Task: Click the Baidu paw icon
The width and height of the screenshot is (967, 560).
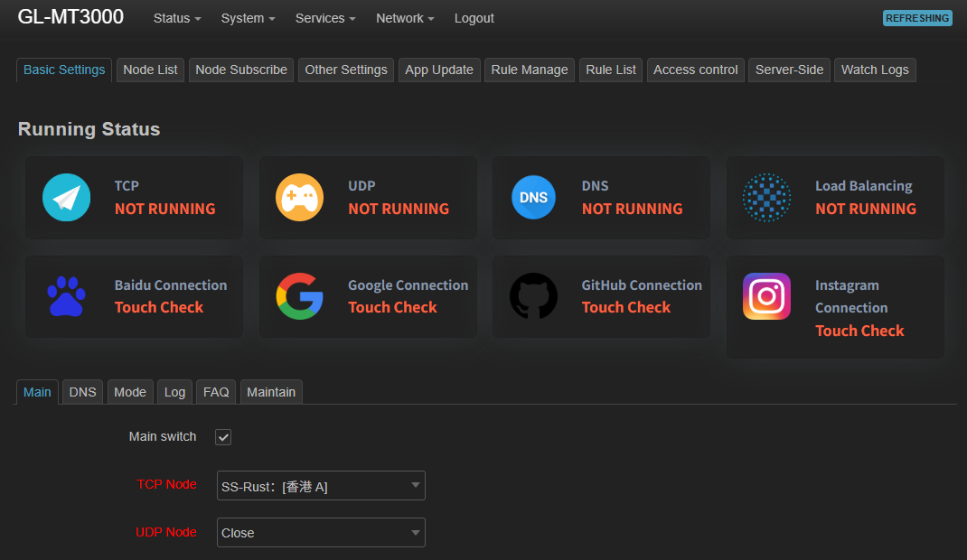Action: pyautogui.click(x=66, y=296)
